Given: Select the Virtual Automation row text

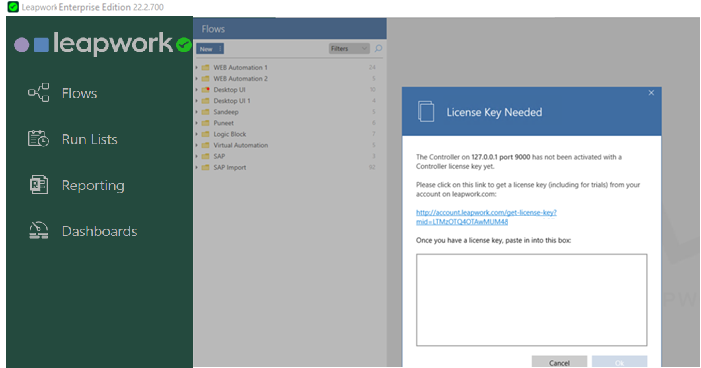Looking at the screenshot, I should coord(241,145).
